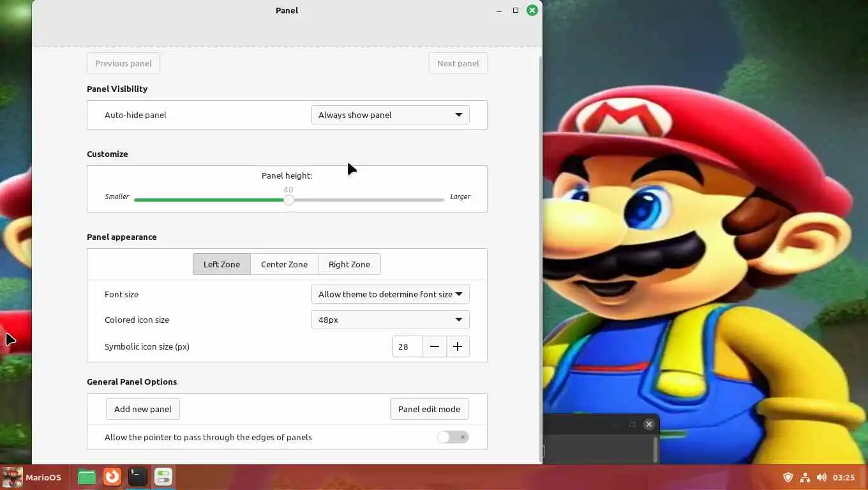Click the Previous panel button
Image resolution: width=868 pixels, height=490 pixels.
(123, 63)
